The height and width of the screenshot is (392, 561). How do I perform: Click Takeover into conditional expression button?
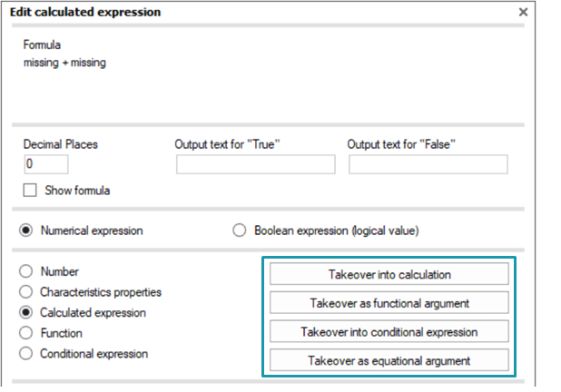click(x=389, y=331)
